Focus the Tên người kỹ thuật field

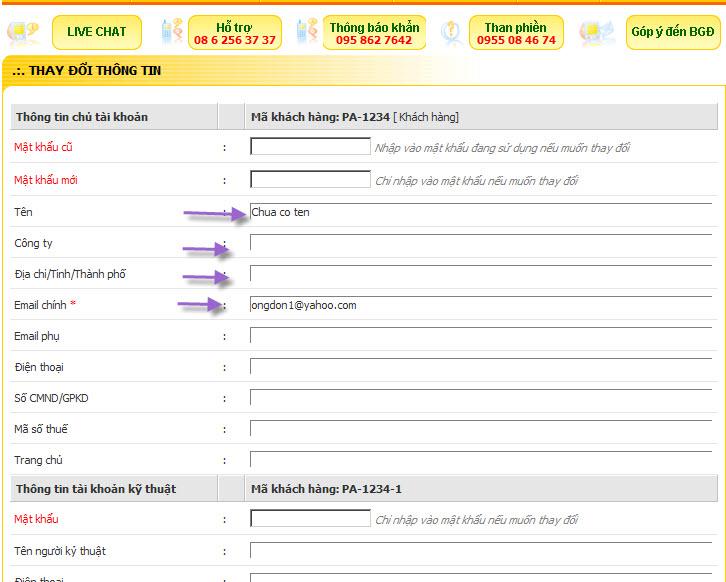tap(480, 551)
